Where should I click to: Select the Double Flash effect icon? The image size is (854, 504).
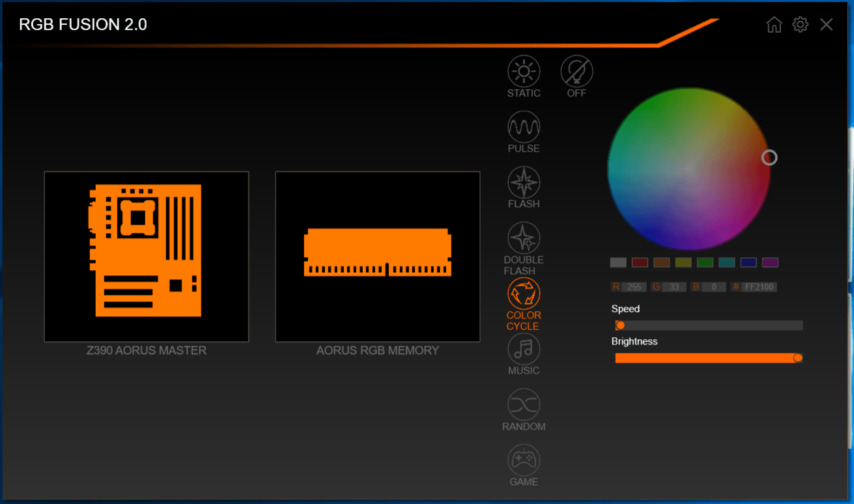(524, 238)
